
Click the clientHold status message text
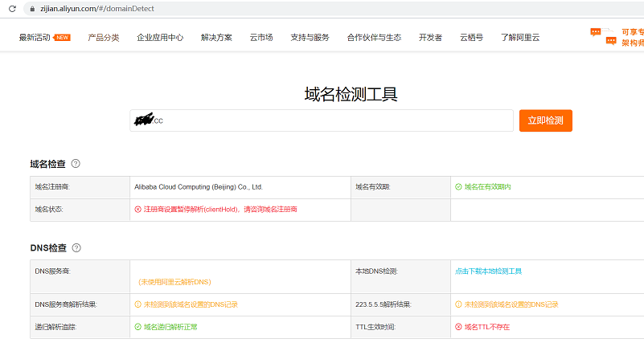pyautogui.click(x=220, y=210)
